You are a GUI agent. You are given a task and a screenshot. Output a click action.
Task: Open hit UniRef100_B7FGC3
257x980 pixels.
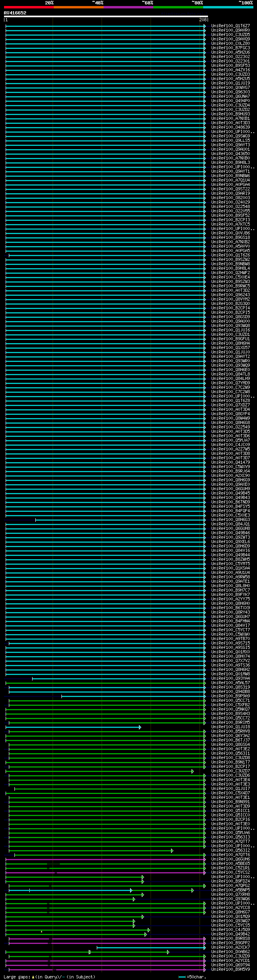pos(230,48)
